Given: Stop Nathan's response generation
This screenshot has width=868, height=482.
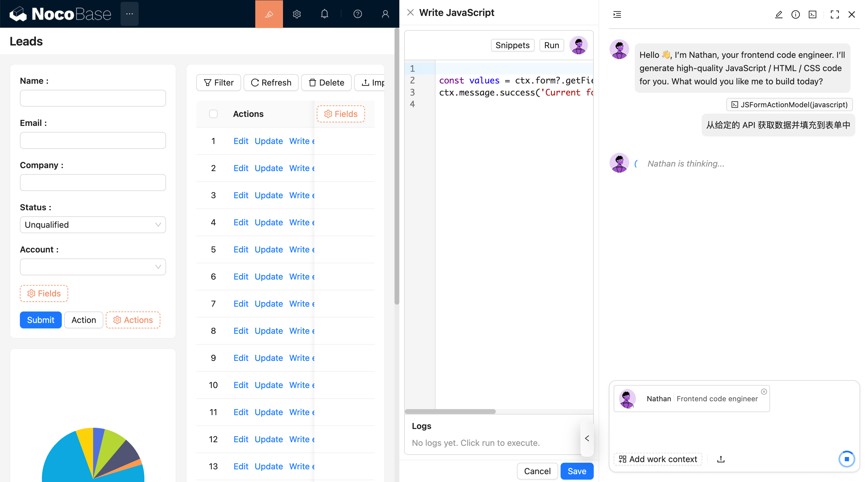Looking at the screenshot, I should coord(846,459).
